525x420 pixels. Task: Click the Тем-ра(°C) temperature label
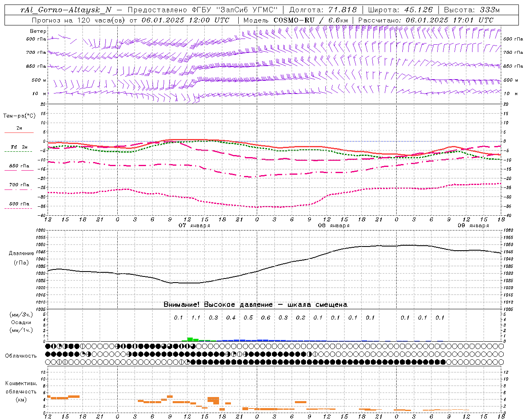click(20, 116)
